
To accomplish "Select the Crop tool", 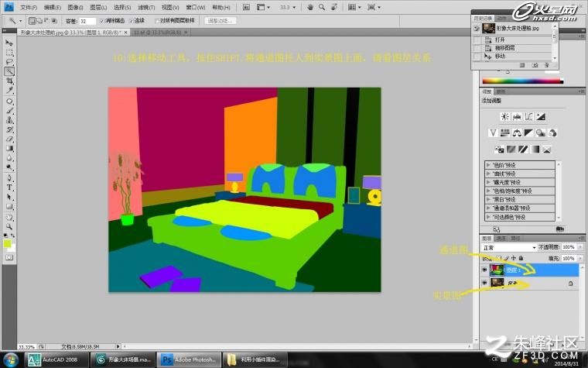I will 9,81.
